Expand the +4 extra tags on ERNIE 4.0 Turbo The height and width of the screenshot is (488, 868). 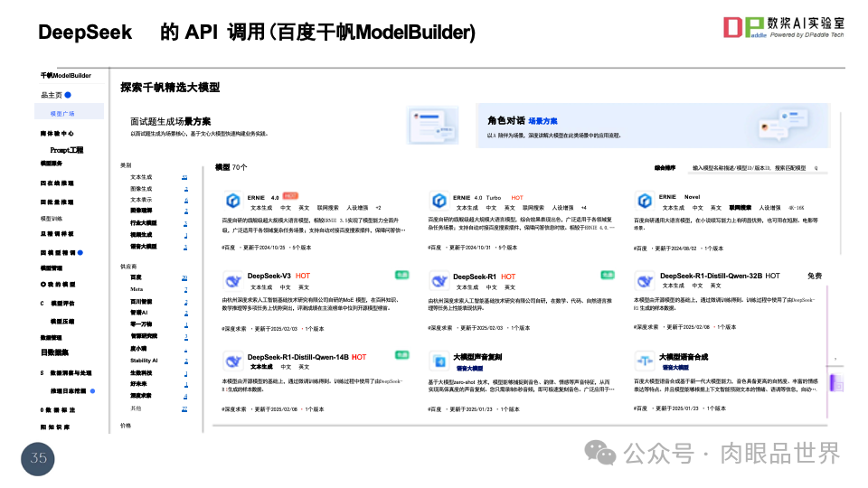point(583,208)
